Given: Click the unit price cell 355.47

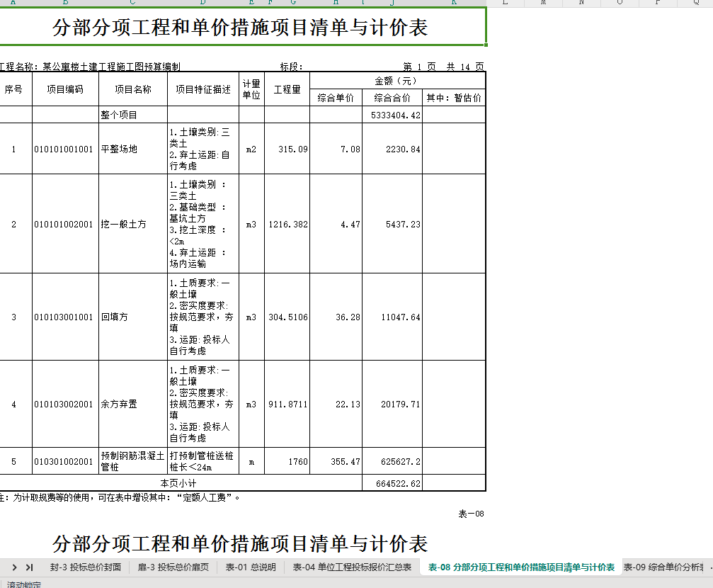Looking at the screenshot, I should click(336, 461).
